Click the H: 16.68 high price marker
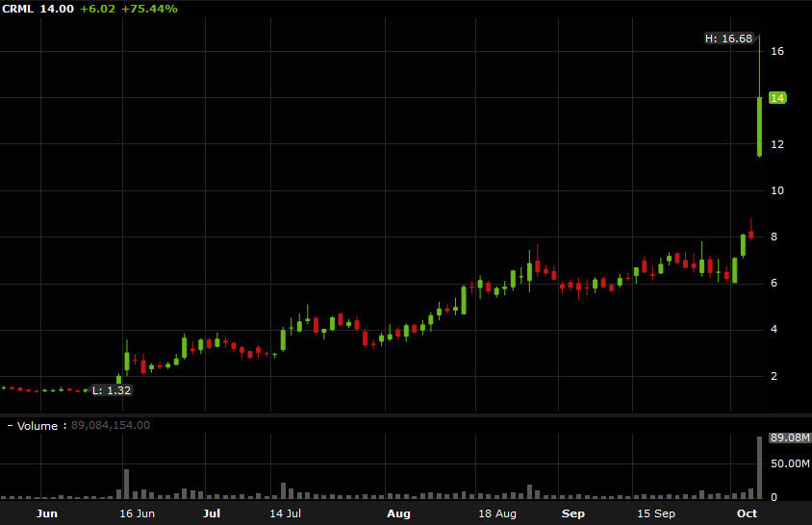 [728, 38]
